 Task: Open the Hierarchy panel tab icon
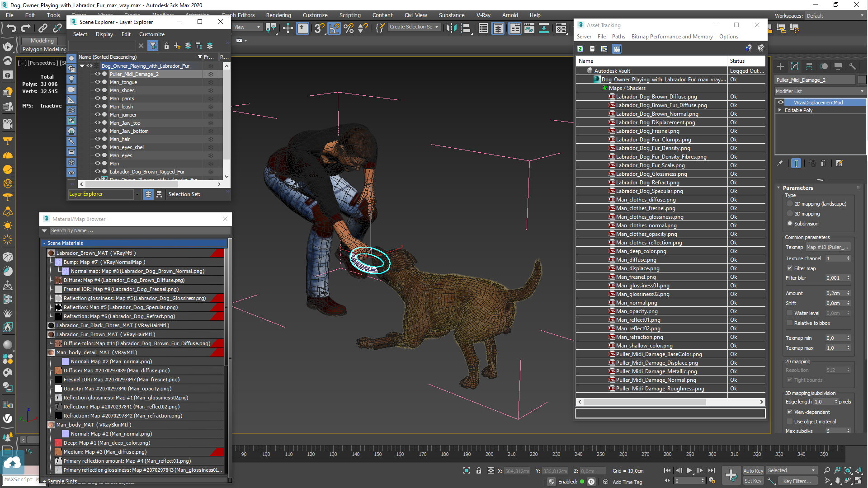tap(809, 66)
